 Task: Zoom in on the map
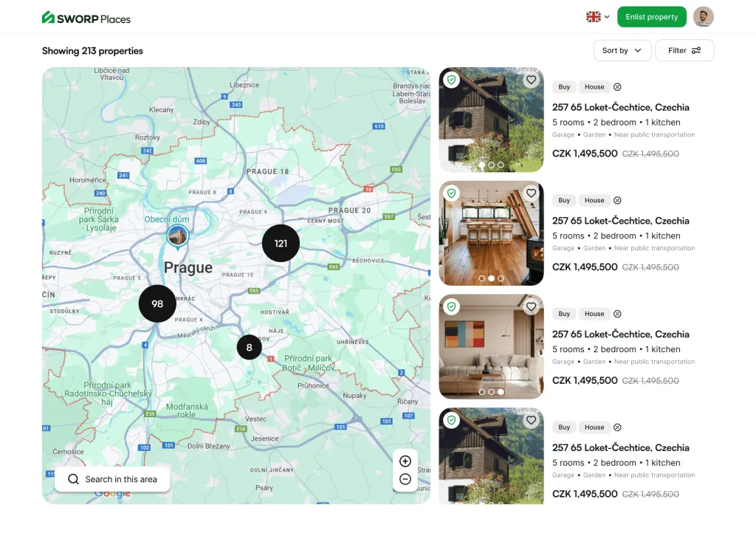click(x=405, y=461)
